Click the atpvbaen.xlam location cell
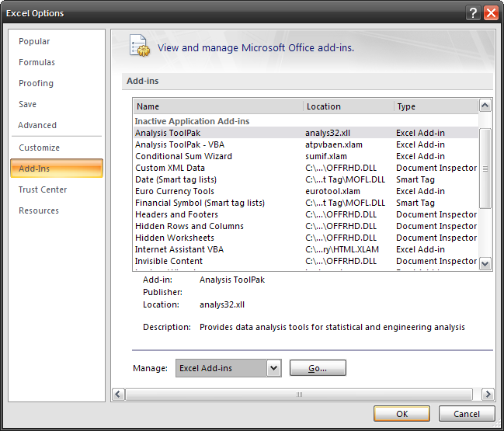 (x=334, y=144)
